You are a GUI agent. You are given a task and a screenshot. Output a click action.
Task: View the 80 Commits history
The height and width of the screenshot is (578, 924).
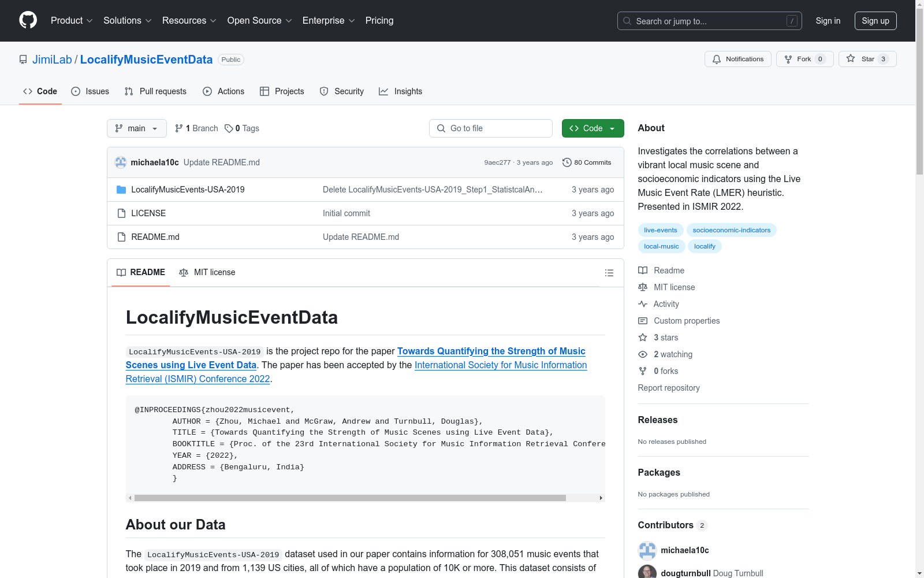click(x=587, y=162)
